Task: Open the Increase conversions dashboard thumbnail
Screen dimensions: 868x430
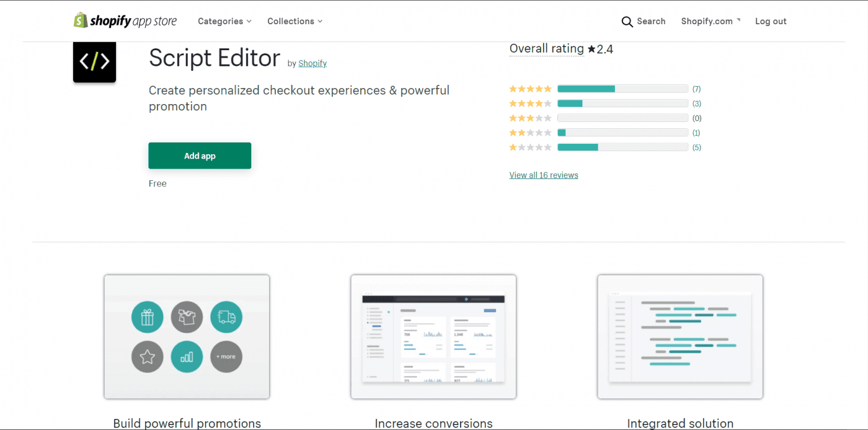Action: [433, 337]
